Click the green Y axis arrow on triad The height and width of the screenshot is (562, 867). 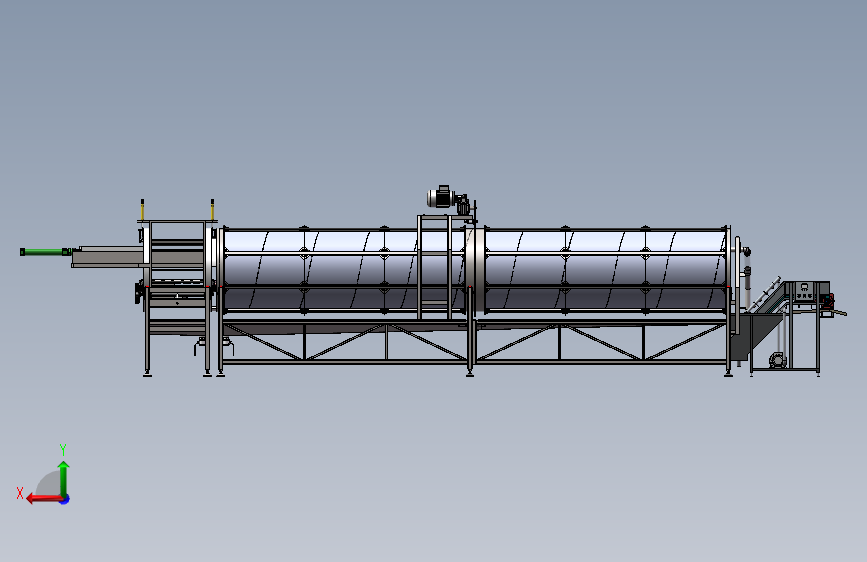click(64, 479)
